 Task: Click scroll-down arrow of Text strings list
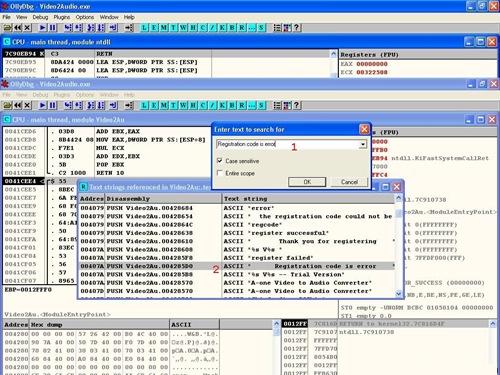[398, 294]
